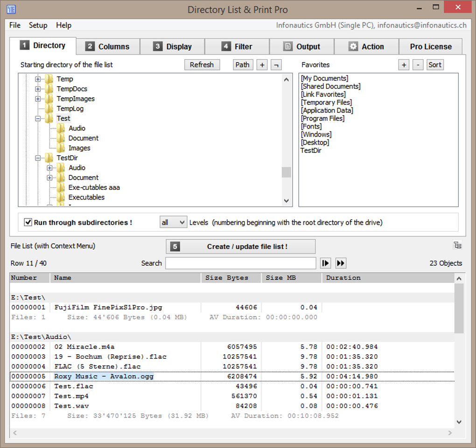Click the folder icon beside TestDir

50,158
